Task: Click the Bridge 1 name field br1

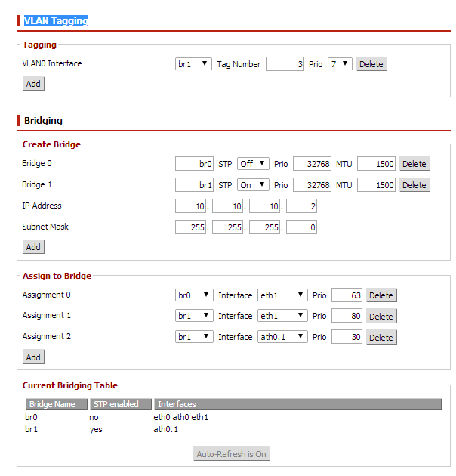Action: click(x=194, y=185)
